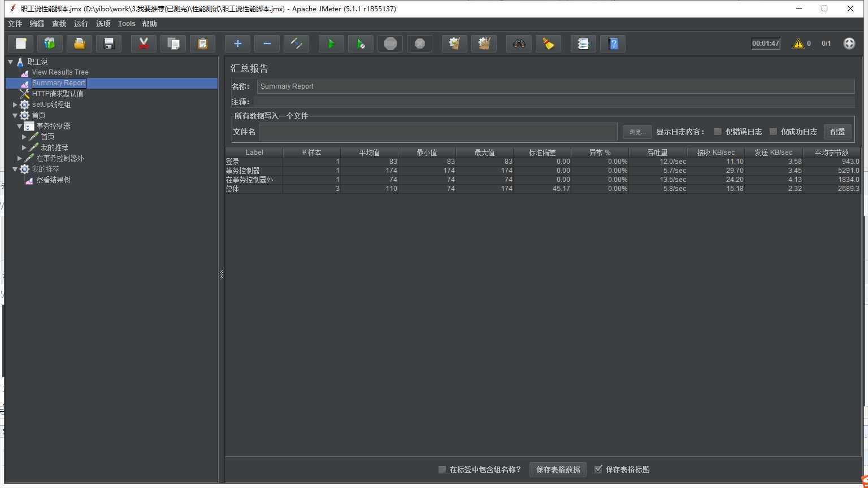The height and width of the screenshot is (488, 868).
Task: Click the Copy icon in toolbar
Action: pyautogui.click(x=173, y=43)
